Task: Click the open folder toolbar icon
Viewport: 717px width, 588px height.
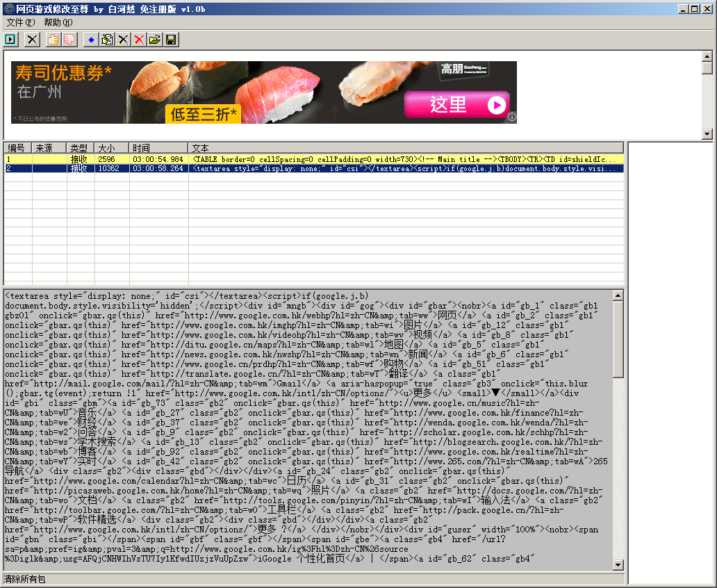Action: 155,40
